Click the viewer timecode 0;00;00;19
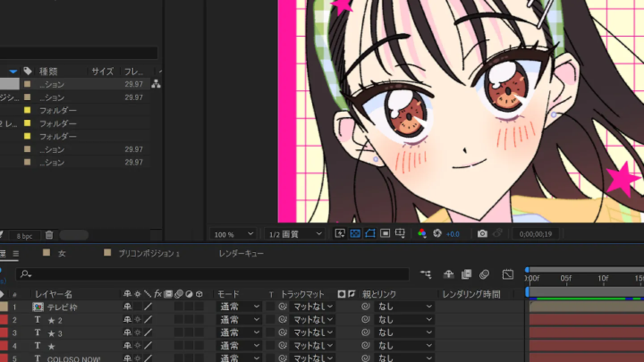 point(536,234)
